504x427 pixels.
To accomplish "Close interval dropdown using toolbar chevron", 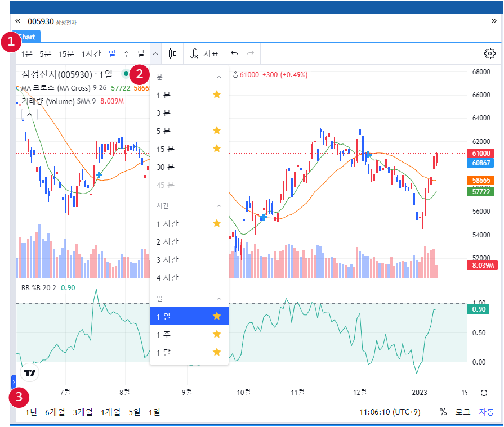I will (x=155, y=54).
